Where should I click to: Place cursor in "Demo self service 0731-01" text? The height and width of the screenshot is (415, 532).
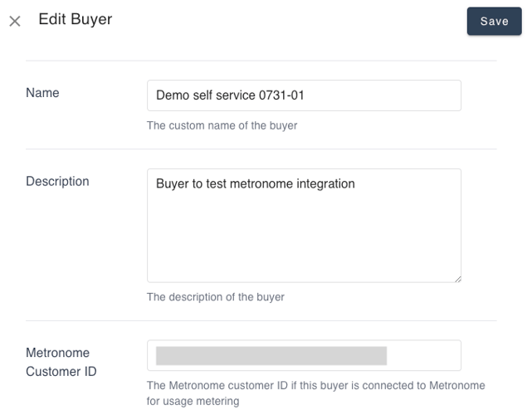coord(230,95)
